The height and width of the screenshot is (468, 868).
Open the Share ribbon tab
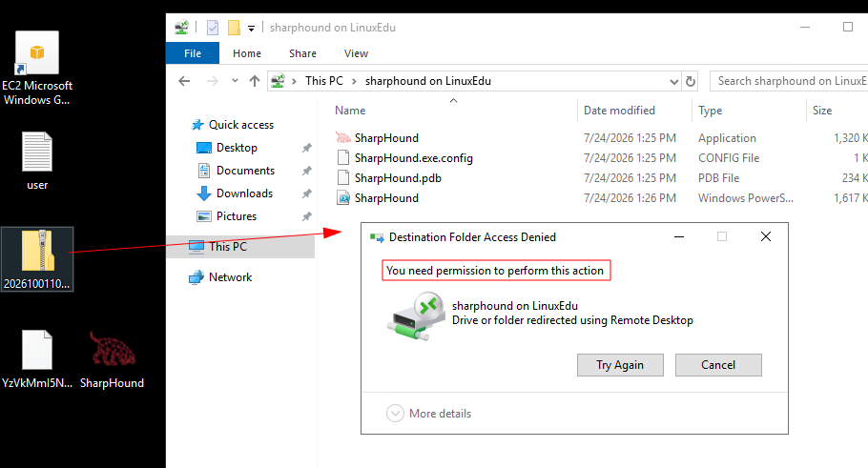[302, 53]
